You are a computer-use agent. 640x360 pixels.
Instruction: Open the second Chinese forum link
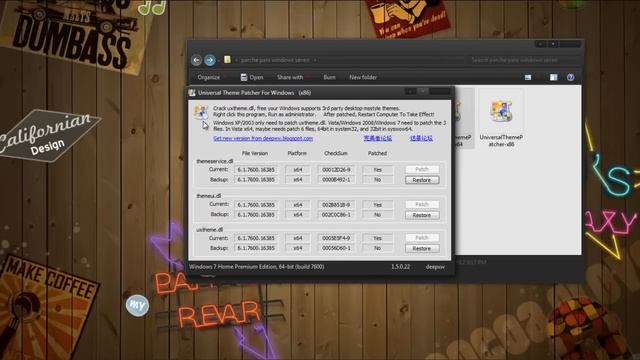click(x=421, y=138)
